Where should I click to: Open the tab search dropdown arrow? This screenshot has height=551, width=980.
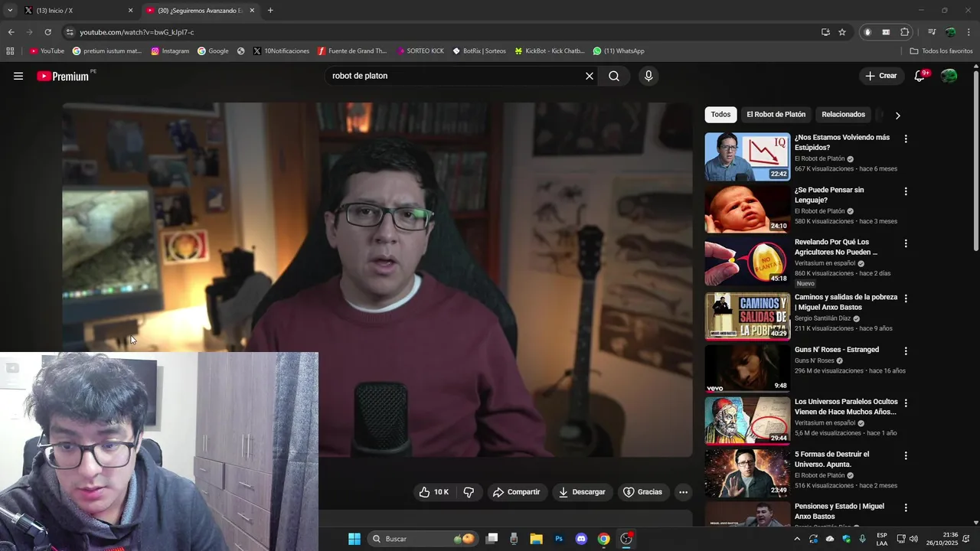(10, 11)
